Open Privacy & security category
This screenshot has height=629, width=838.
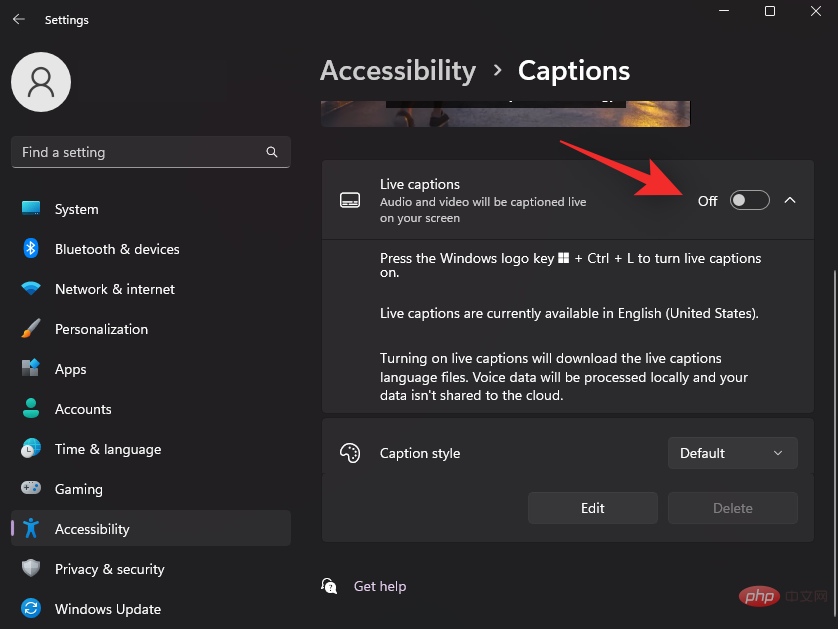pos(151,569)
